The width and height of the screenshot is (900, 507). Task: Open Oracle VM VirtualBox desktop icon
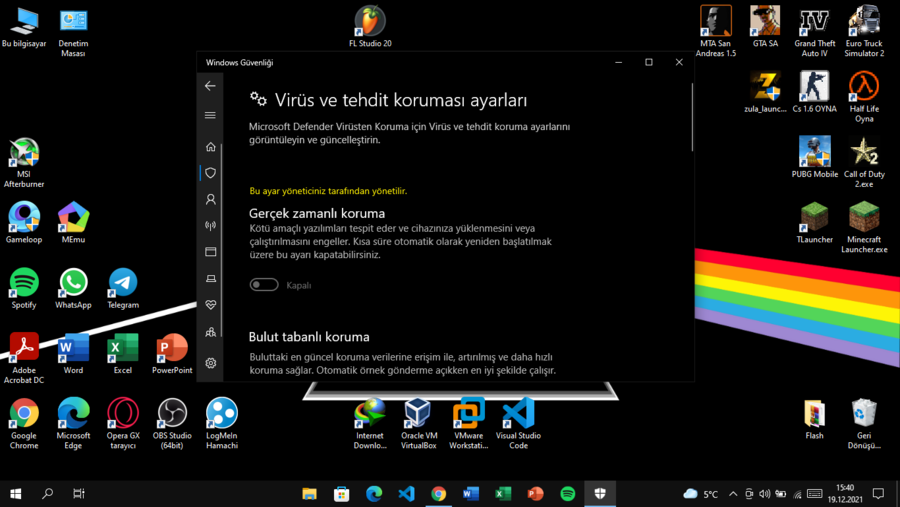[x=419, y=424]
